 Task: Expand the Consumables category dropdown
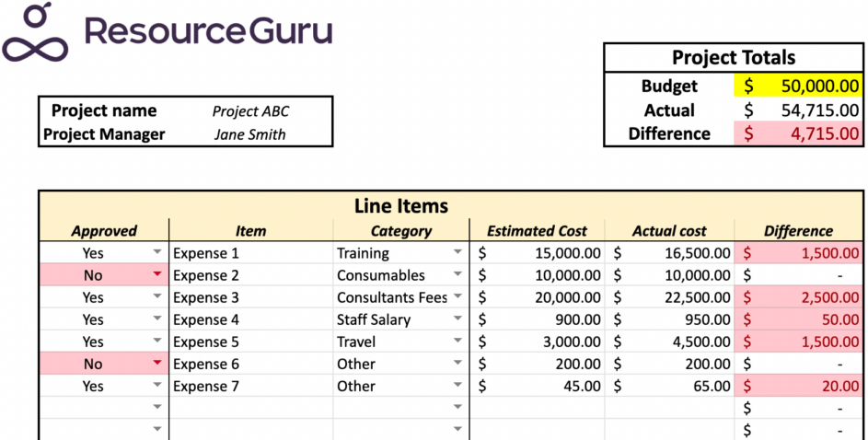coord(457,275)
